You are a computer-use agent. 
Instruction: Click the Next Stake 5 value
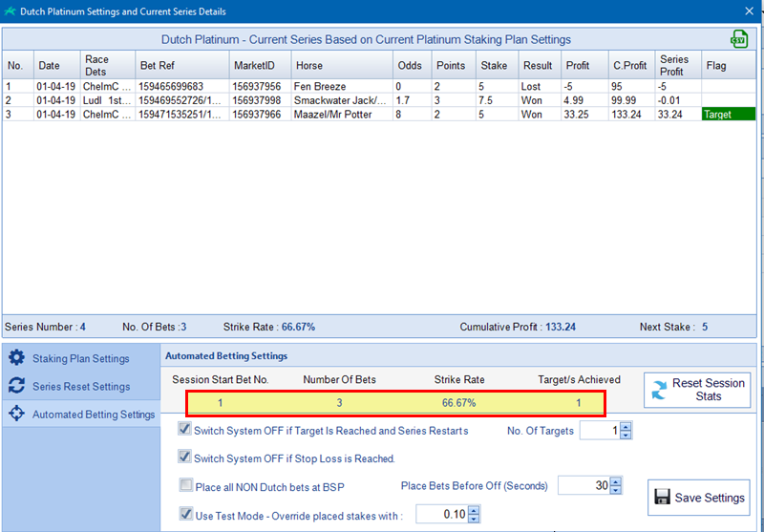click(x=705, y=327)
